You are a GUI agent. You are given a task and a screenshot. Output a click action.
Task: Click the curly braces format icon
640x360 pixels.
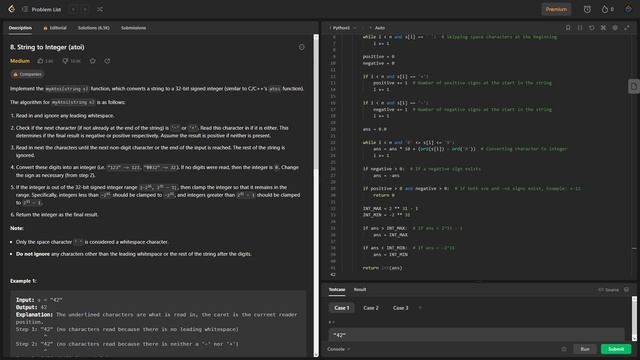pyautogui.click(x=580, y=28)
